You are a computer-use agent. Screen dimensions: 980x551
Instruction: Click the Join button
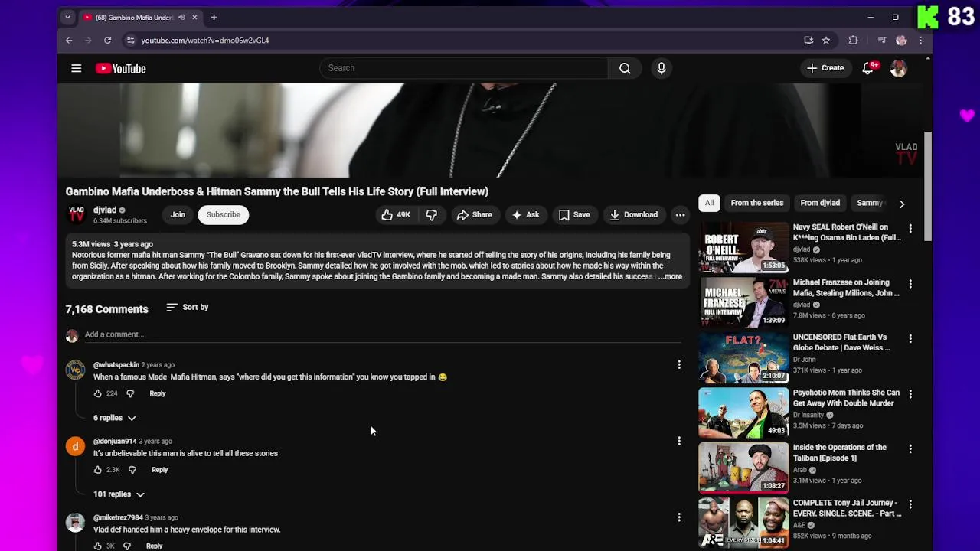178,215
